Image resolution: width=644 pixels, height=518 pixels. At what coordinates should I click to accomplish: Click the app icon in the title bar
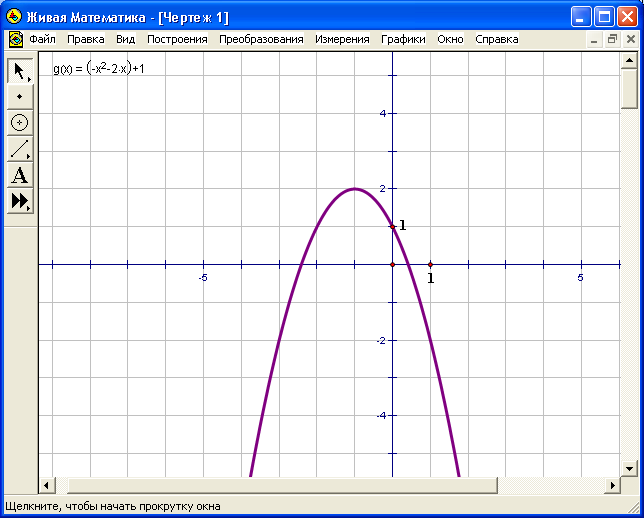click(x=14, y=17)
